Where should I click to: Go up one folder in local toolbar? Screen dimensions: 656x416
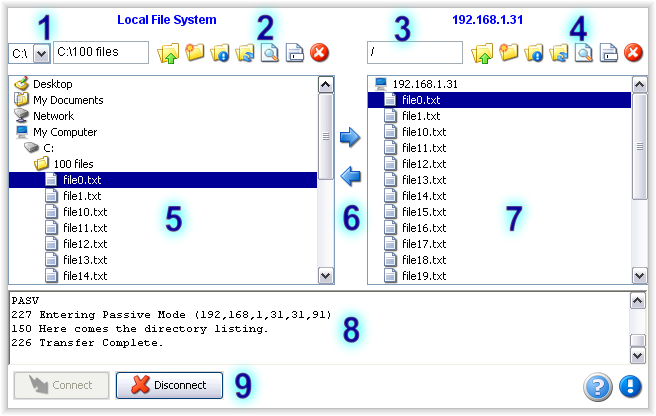tap(168, 54)
